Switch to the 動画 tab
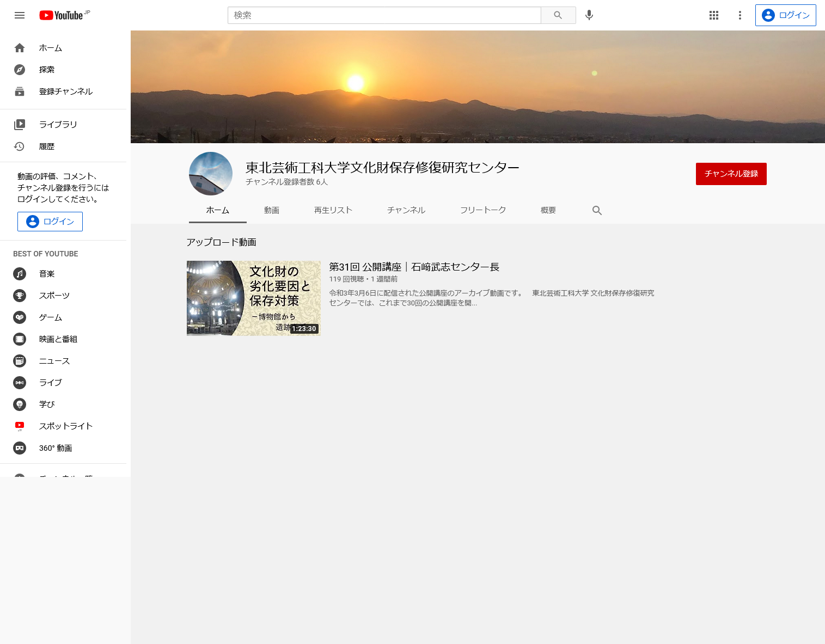The width and height of the screenshot is (825, 644). click(272, 210)
